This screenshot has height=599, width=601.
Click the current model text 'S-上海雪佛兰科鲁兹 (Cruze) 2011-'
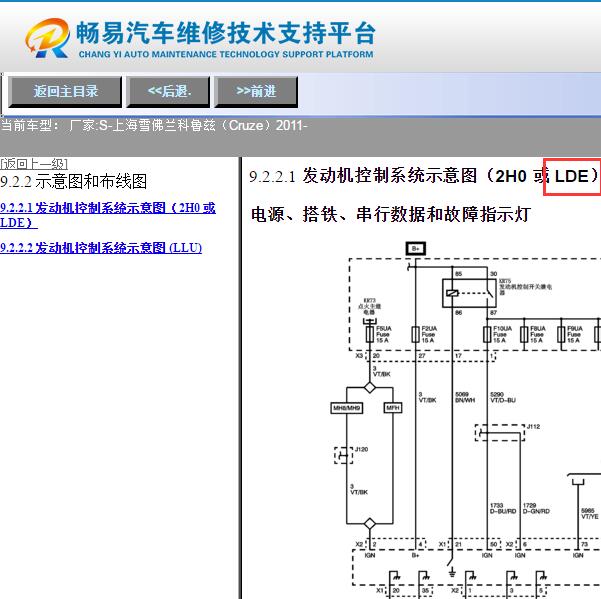coord(203,125)
